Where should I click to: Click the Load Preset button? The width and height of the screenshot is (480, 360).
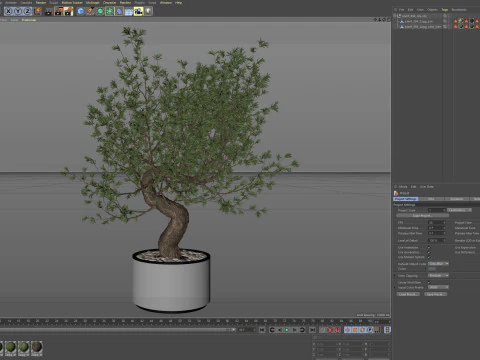408,294
